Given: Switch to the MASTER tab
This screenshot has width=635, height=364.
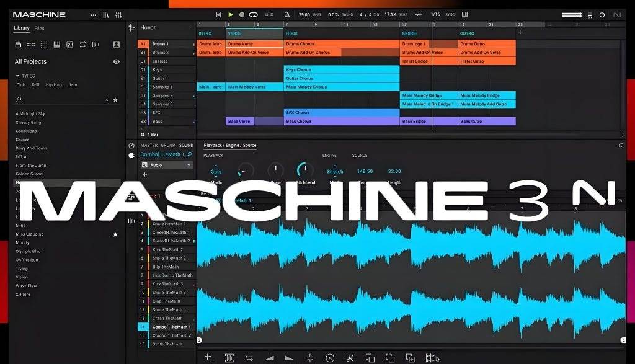Looking at the screenshot, I should (x=149, y=145).
